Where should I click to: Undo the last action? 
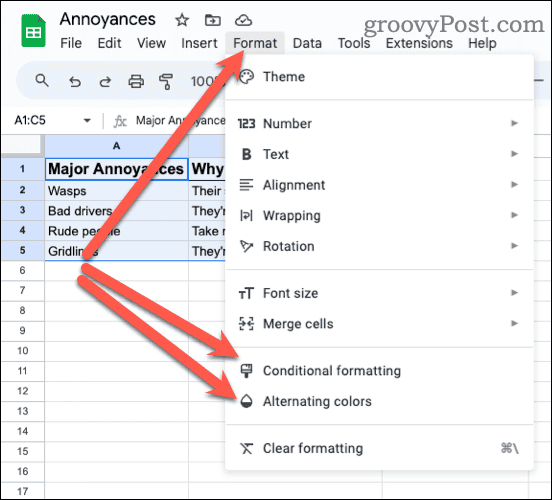75,82
